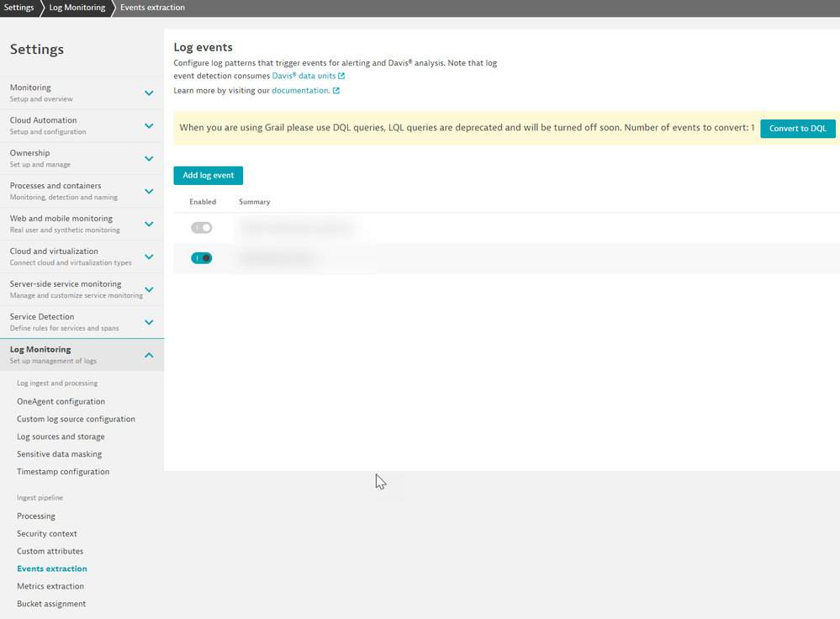
Task: Click external link icon next to documentation
Action: pos(336,91)
